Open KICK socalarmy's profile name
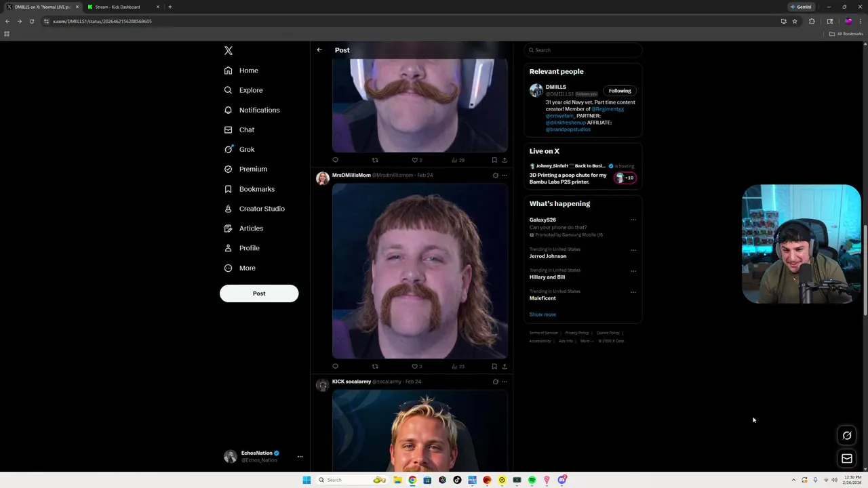 tap(351, 382)
